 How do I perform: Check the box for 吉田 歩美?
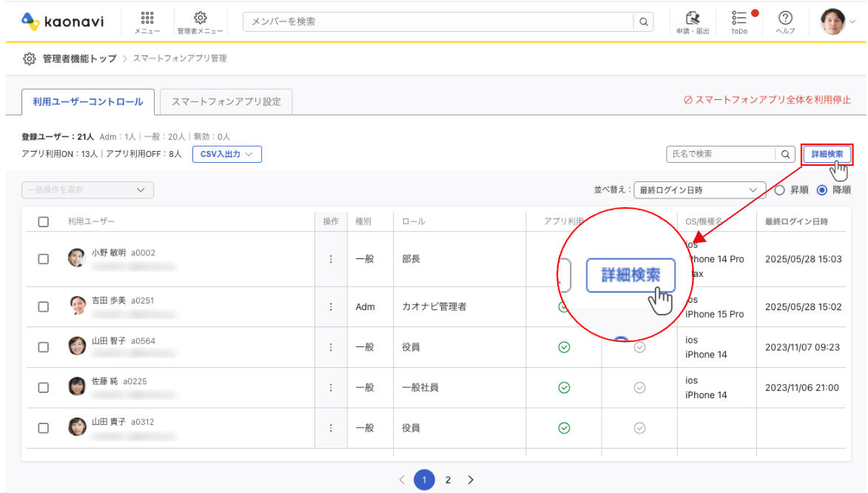[x=43, y=306]
